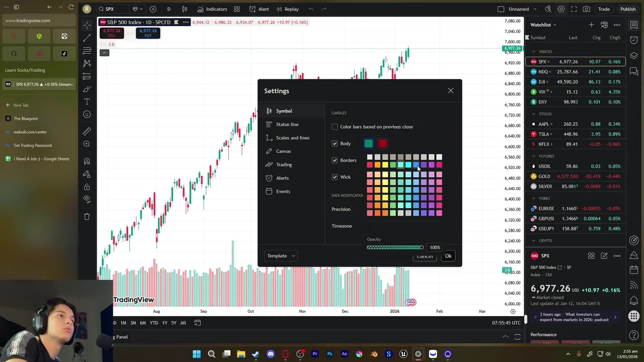Image resolution: width=644 pixels, height=362 pixels.
Task: Open chart settings hexagon icon in toolbar
Action: point(561,9)
